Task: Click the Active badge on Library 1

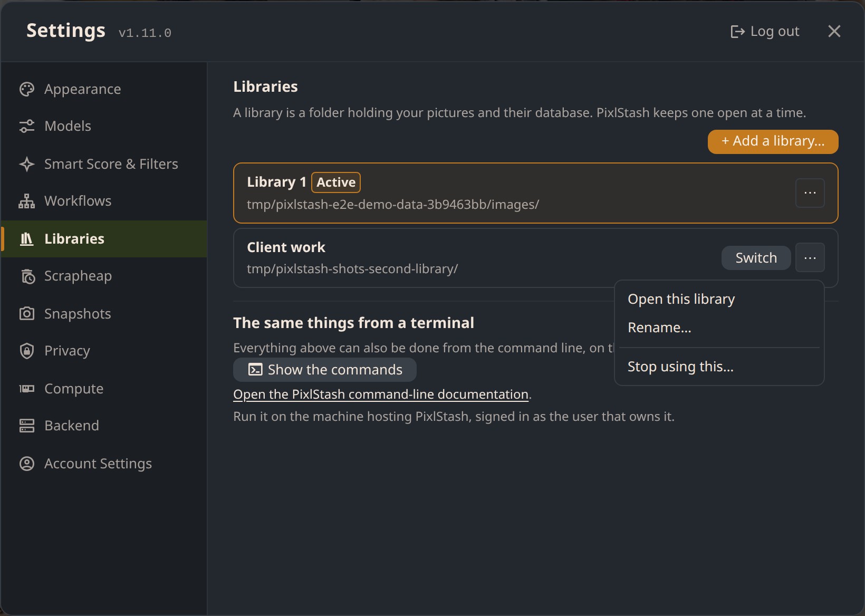Action: tap(336, 182)
